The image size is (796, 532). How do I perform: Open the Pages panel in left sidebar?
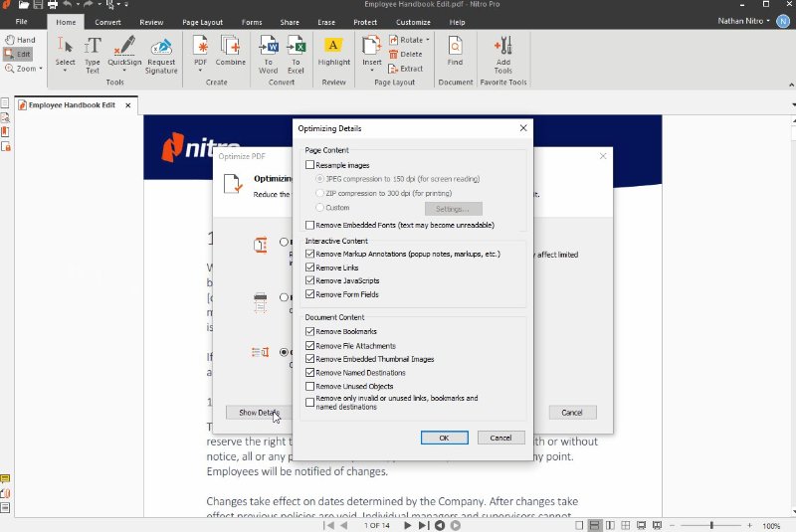click(x=5, y=103)
